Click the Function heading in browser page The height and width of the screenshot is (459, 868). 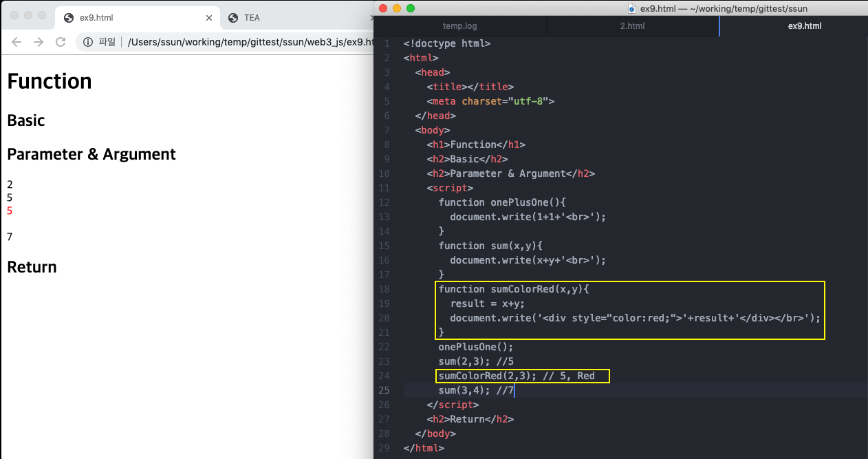pyautogui.click(x=50, y=81)
